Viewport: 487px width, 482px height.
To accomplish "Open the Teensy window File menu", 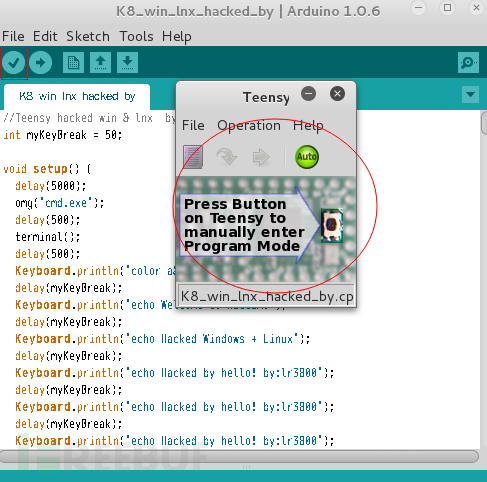I will coord(193,126).
